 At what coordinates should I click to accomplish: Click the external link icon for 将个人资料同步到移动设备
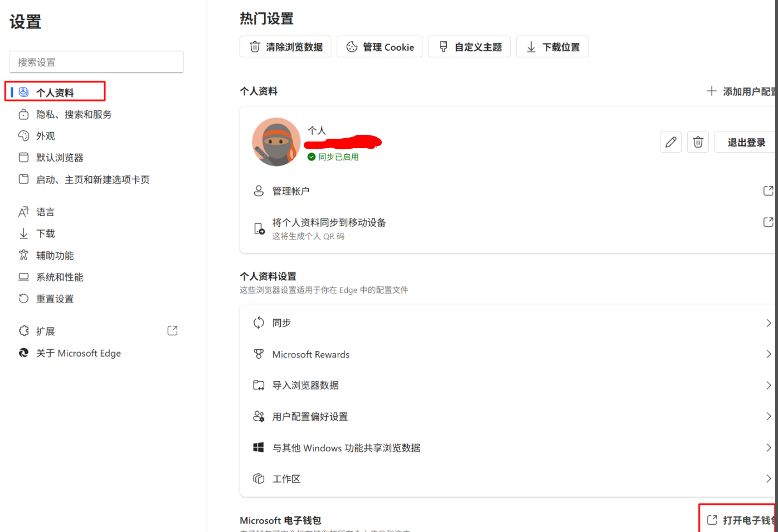pyautogui.click(x=769, y=222)
